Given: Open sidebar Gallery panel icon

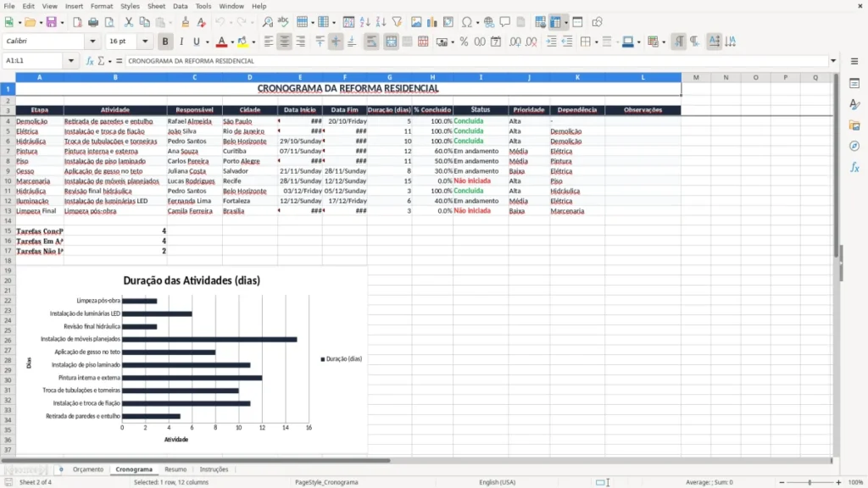Looking at the screenshot, I should [x=854, y=125].
